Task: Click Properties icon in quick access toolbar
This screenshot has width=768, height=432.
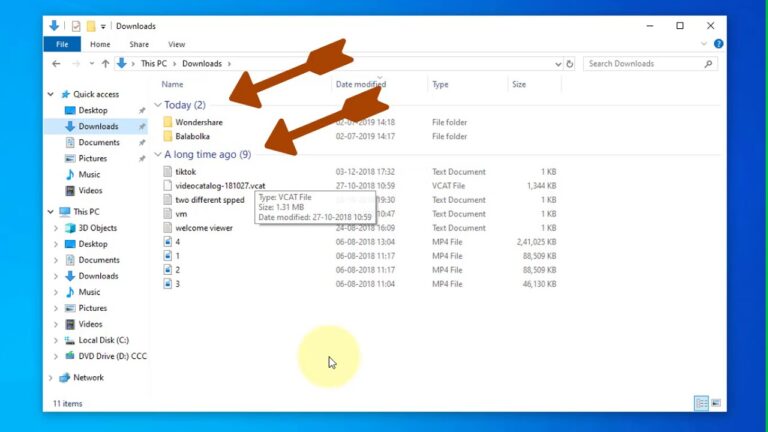Action: tap(76, 26)
